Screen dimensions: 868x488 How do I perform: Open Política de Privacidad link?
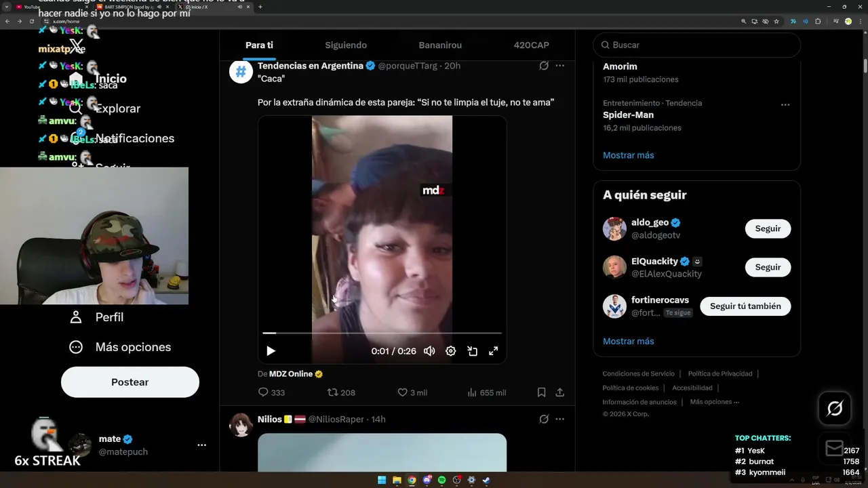tap(720, 373)
